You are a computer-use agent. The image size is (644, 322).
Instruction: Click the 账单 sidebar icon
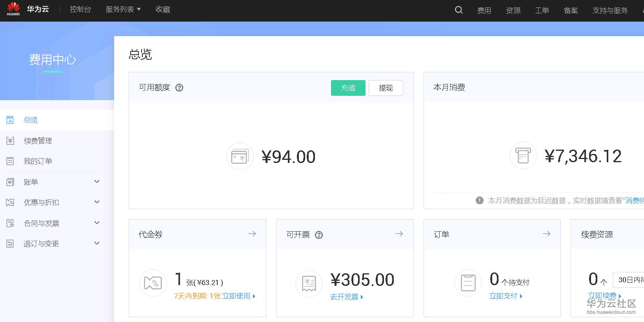[10, 182]
